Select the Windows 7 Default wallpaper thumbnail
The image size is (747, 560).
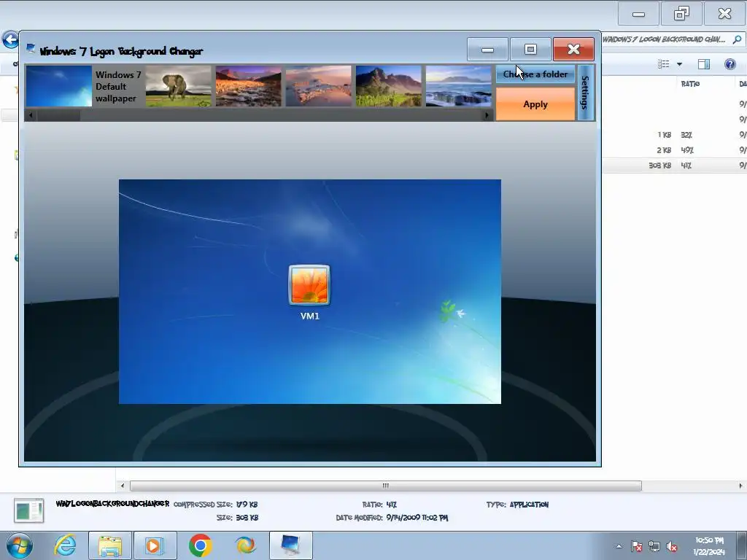pos(58,86)
